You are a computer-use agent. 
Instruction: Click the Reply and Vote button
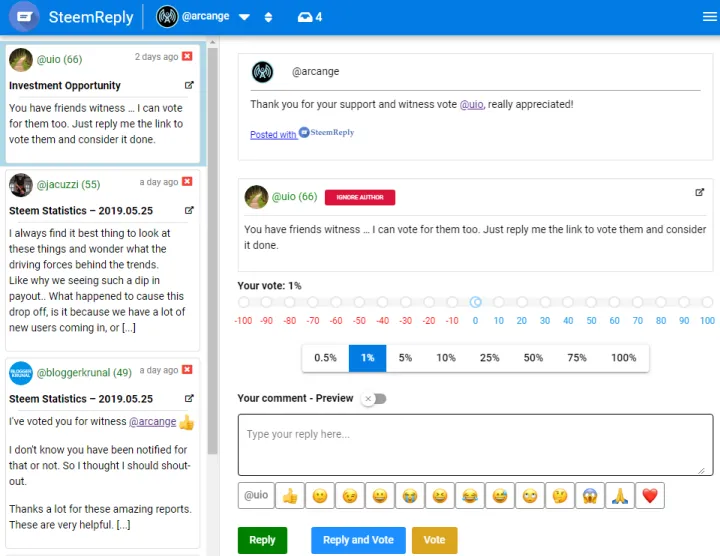click(358, 540)
